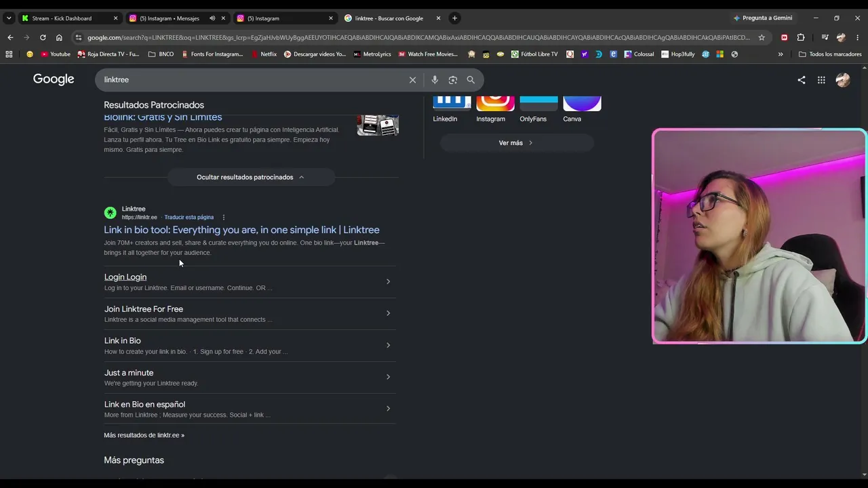Go back using browser back arrow
Screen dimensions: 868x488
(9, 37)
